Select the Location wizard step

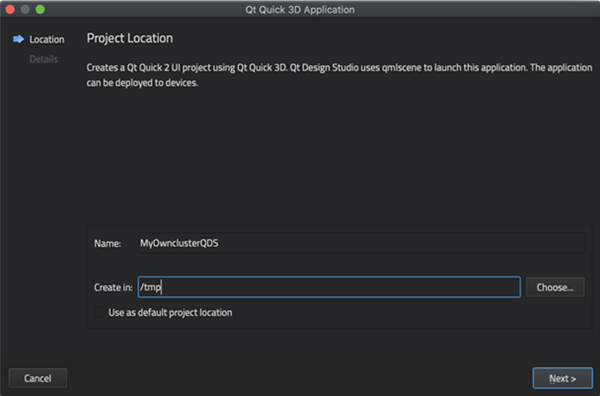(47, 39)
